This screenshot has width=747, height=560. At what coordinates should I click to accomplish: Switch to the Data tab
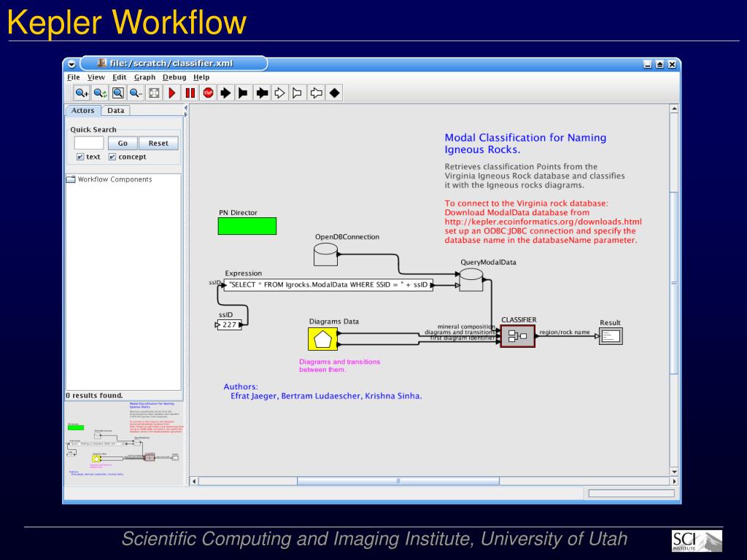click(x=116, y=111)
